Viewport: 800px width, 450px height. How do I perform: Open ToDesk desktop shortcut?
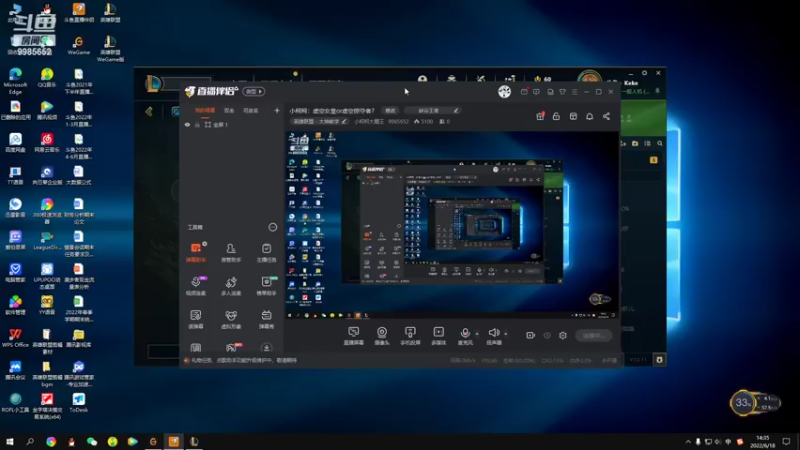79,403
